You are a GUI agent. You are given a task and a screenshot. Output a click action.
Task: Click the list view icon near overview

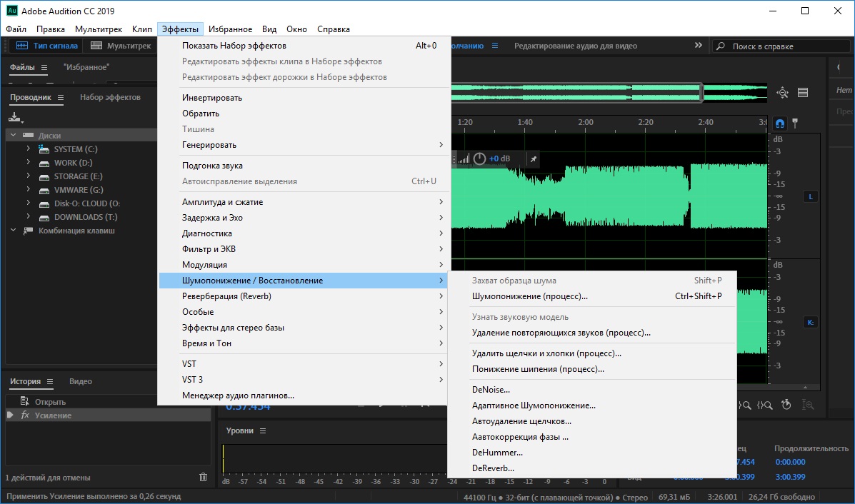pos(803,92)
